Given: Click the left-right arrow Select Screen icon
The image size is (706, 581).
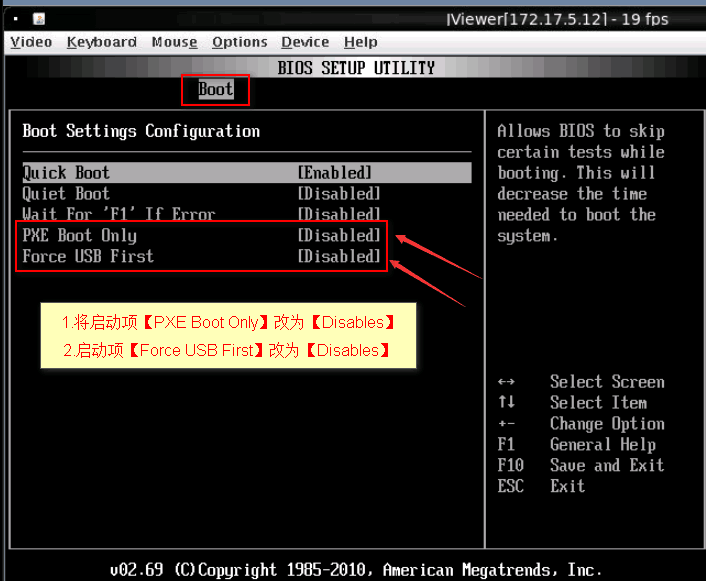Looking at the screenshot, I should point(506,382).
